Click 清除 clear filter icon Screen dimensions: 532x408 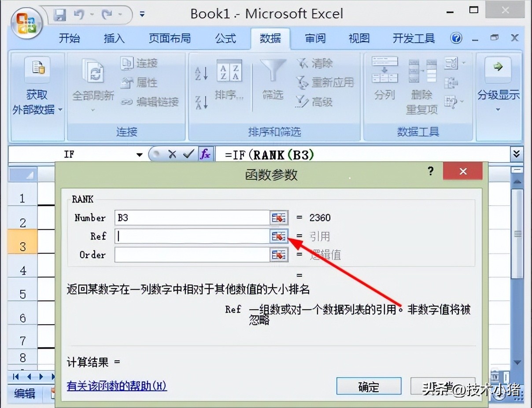(303, 63)
